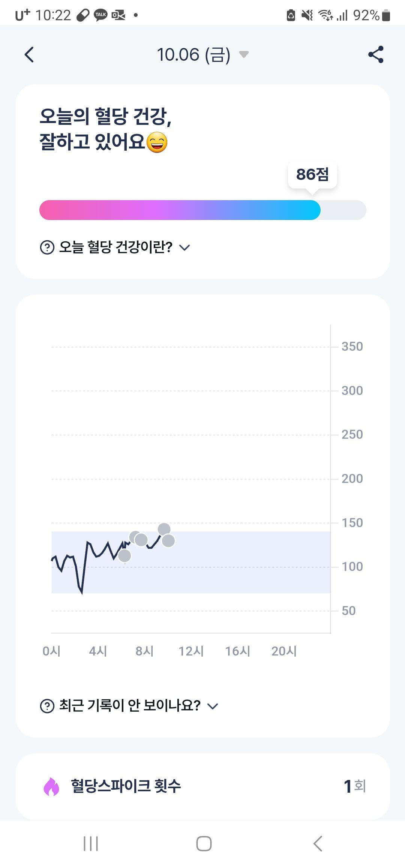
Task: Open the 혈당스파이크 횟수 row
Action: click(x=202, y=786)
